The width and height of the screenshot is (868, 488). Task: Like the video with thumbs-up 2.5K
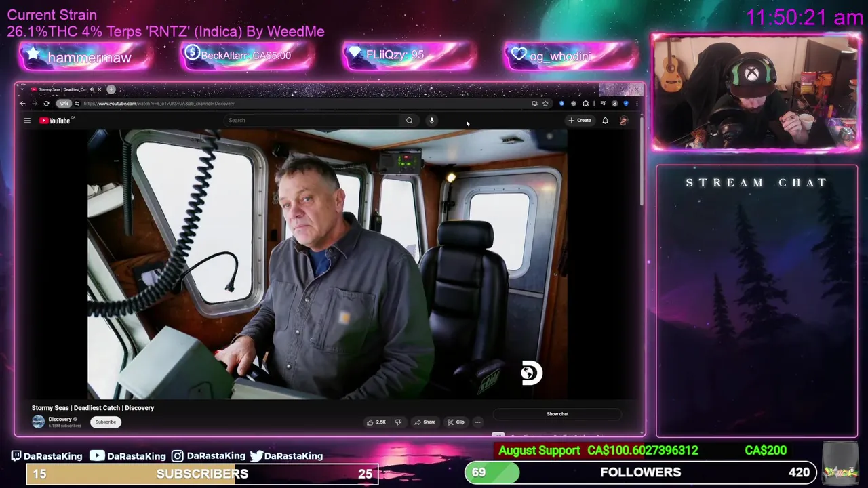click(x=376, y=422)
